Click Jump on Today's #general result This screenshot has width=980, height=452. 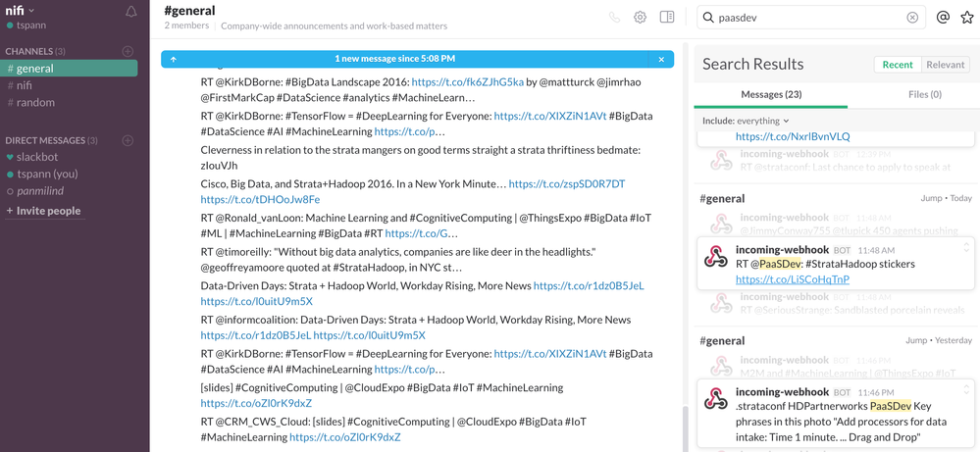click(x=931, y=198)
